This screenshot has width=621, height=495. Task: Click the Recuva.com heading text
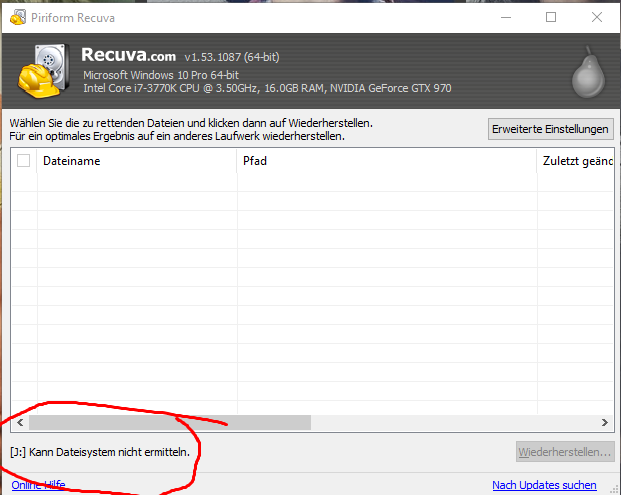(x=128, y=55)
